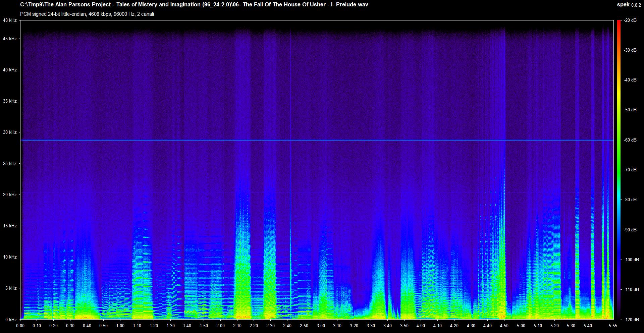
Task: Click the -30 dB scale label
Action: (630, 50)
